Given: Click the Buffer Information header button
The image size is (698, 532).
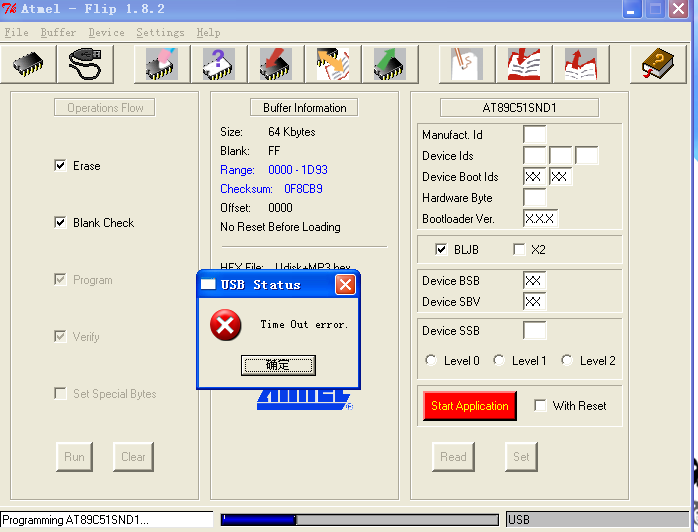Looking at the screenshot, I should pyautogui.click(x=304, y=107).
